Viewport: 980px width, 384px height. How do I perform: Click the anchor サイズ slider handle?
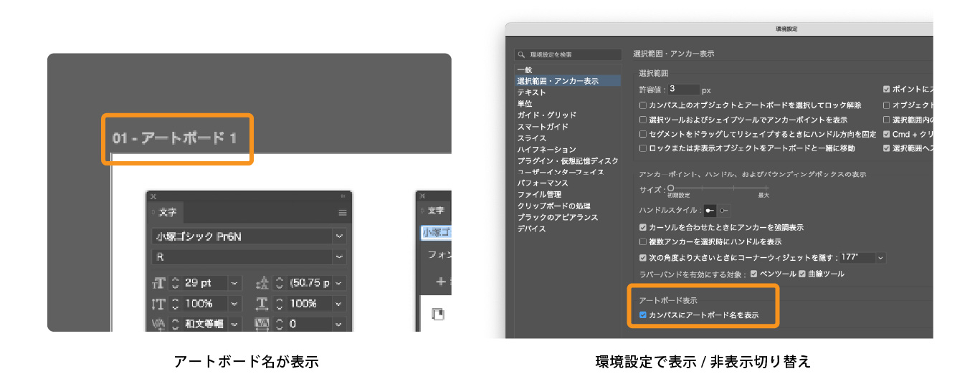click(x=670, y=188)
